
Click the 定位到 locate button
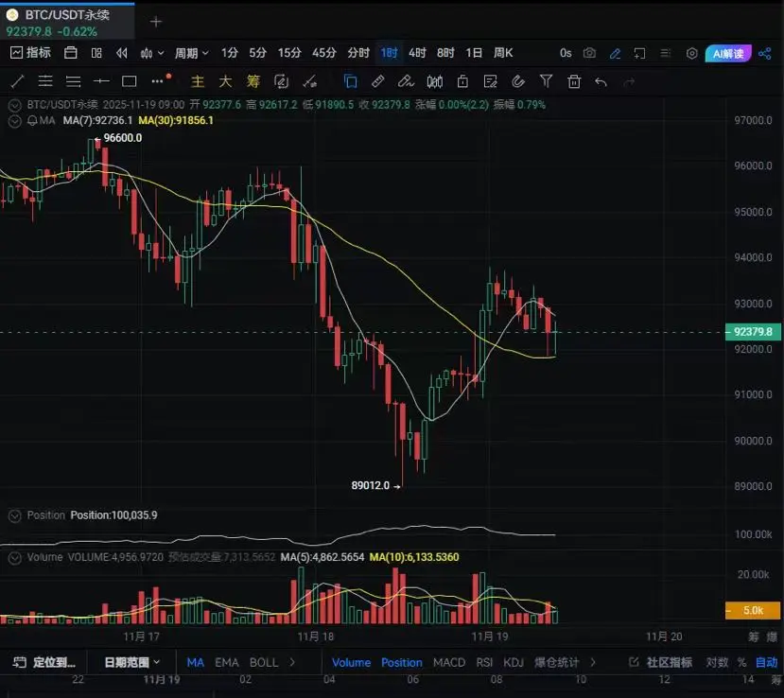coord(44,662)
